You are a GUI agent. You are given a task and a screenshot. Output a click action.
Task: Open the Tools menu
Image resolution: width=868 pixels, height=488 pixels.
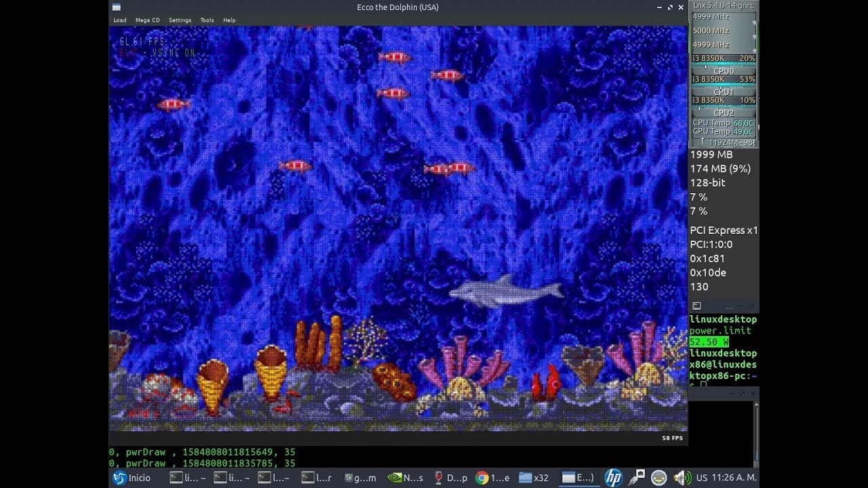click(x=207, y=20)
